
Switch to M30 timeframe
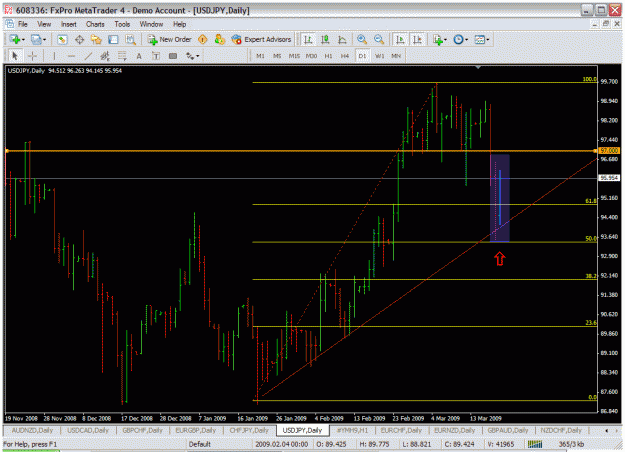[311, 56]
